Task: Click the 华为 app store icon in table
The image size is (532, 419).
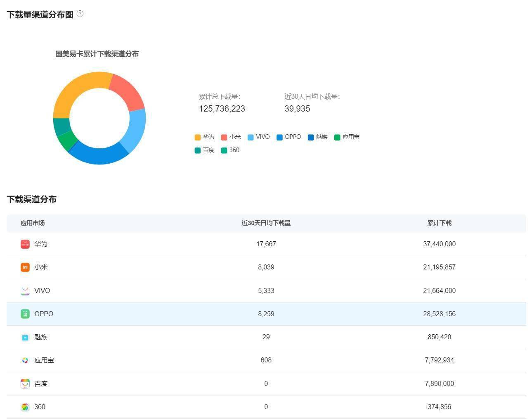Action: [x=25, y=244]
